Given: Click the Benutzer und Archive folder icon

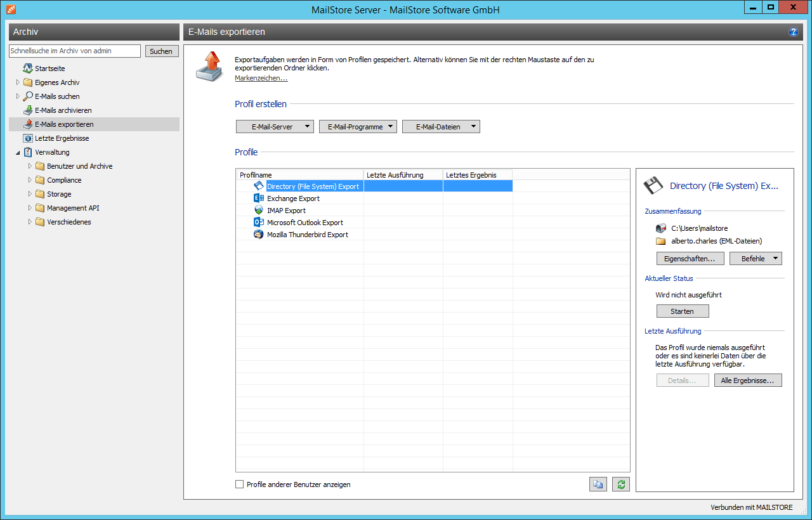Looking at the screenshot, I should 40,166.
